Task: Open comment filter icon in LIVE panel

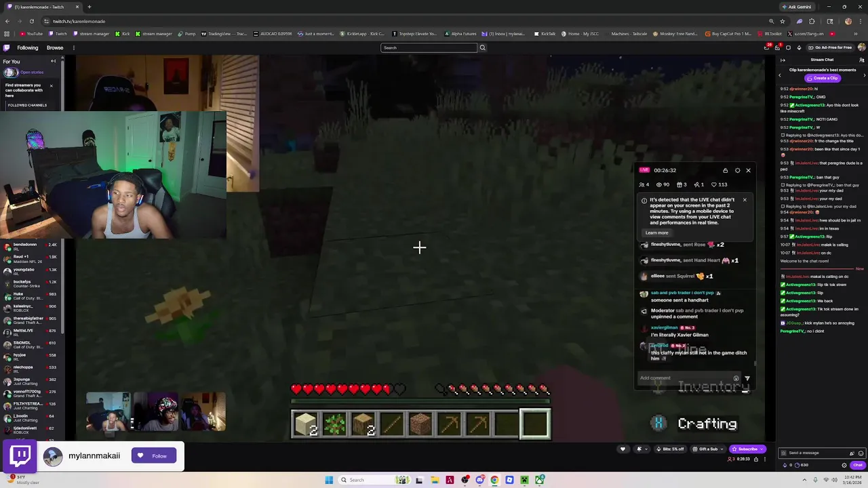Action: [747, 378]
